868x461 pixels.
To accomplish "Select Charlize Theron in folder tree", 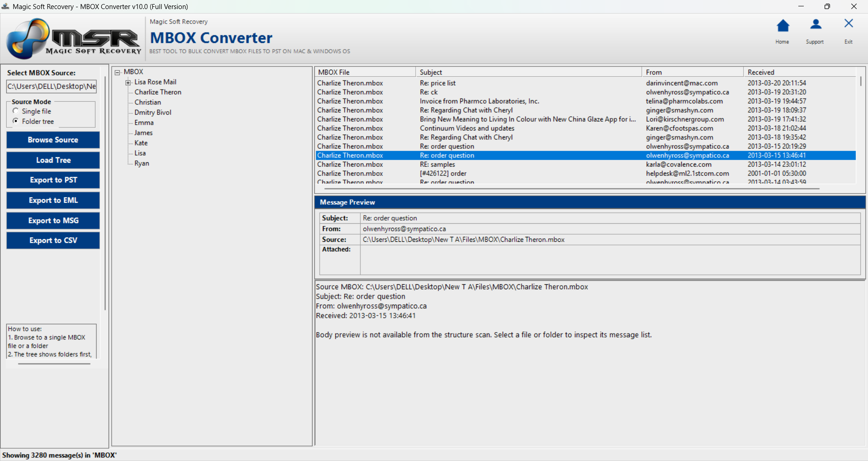I will pos(158,92).
